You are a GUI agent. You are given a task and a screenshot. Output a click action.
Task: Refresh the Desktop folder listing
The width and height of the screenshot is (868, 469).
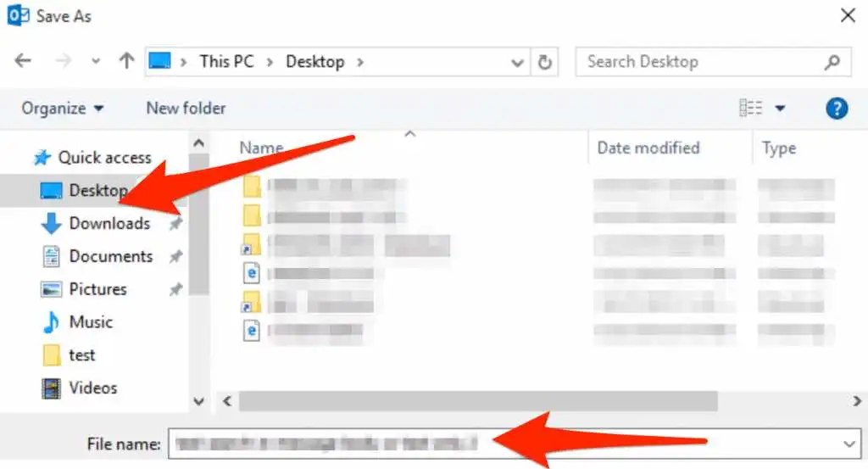(545, 62)
